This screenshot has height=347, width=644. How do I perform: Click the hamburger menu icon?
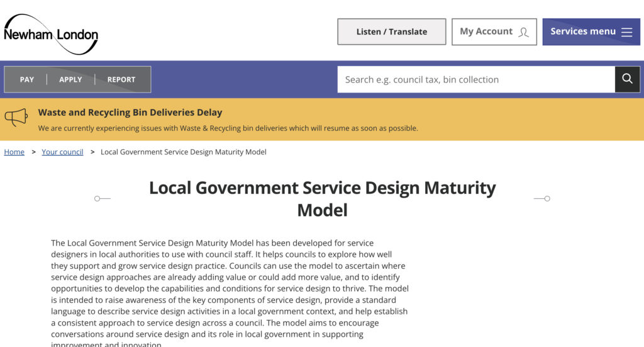626,32
